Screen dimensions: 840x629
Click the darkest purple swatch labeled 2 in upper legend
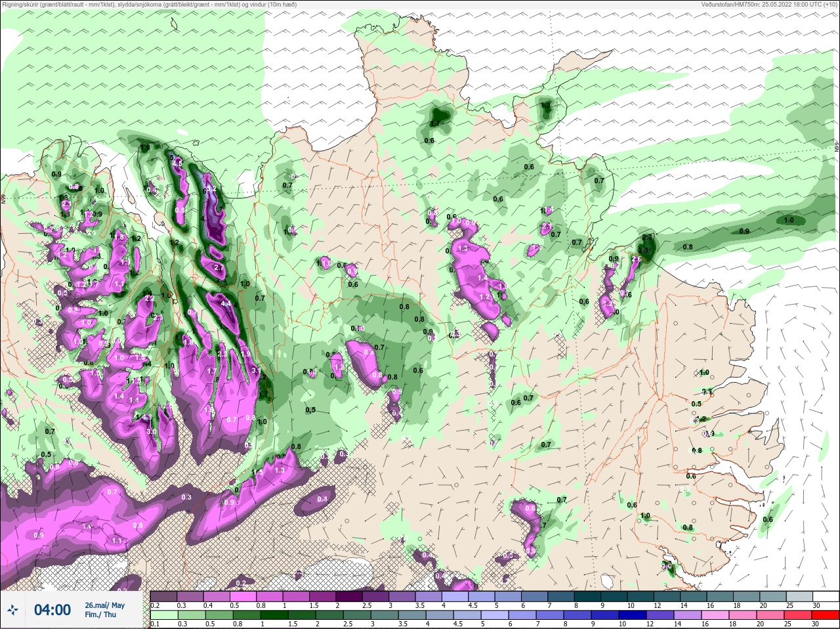click(348, 597)
